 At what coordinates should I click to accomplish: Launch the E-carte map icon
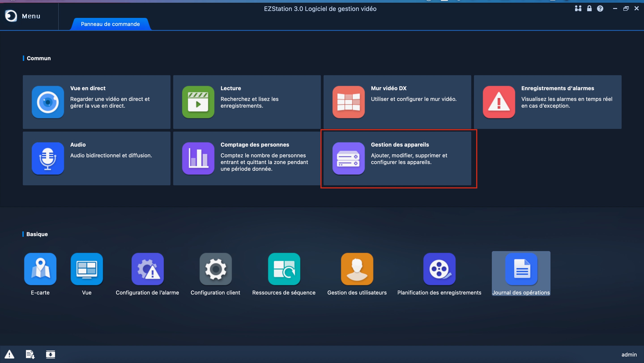[40, 269]
